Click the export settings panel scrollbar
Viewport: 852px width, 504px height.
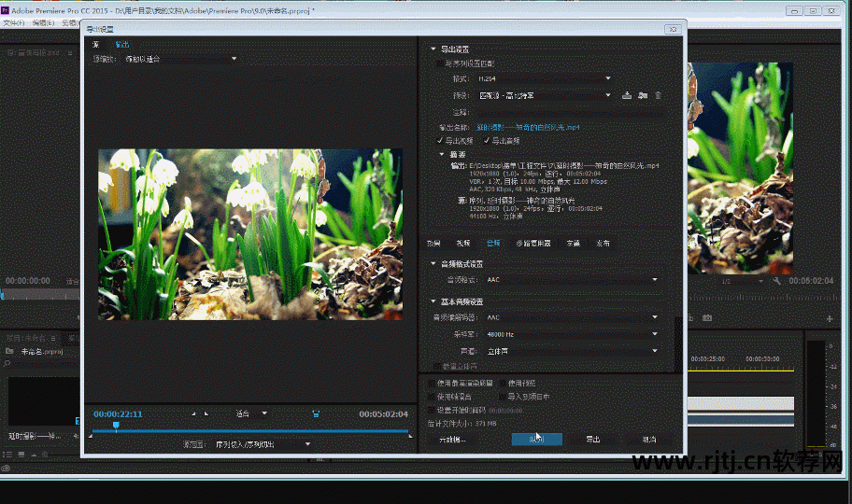point(678,345)
